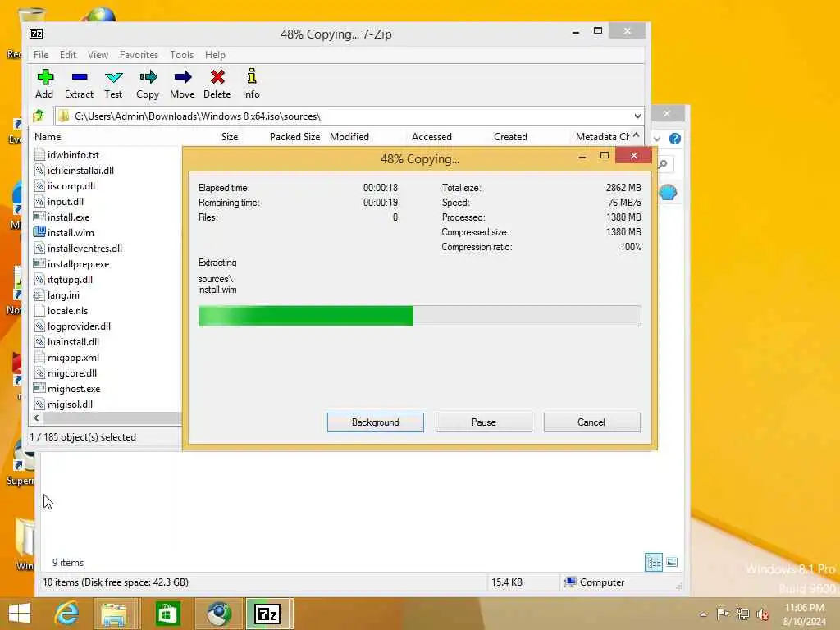Viewport: 840px width, 630px height.
Task: Expand the address path dropdown
Action: pyautogui.click(x=637, y=116)
